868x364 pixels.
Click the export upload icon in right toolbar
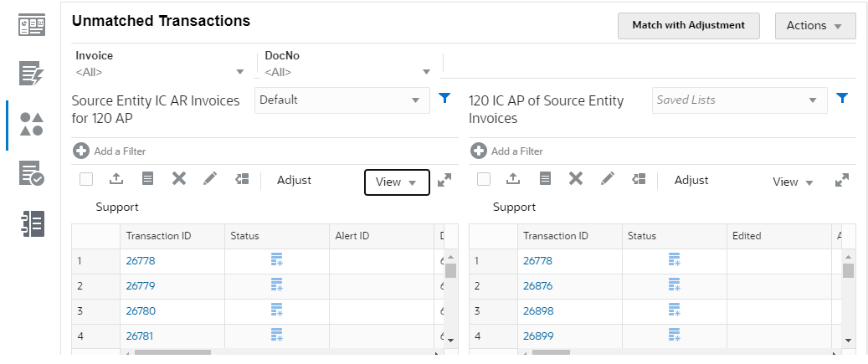(x=513, y=178)
